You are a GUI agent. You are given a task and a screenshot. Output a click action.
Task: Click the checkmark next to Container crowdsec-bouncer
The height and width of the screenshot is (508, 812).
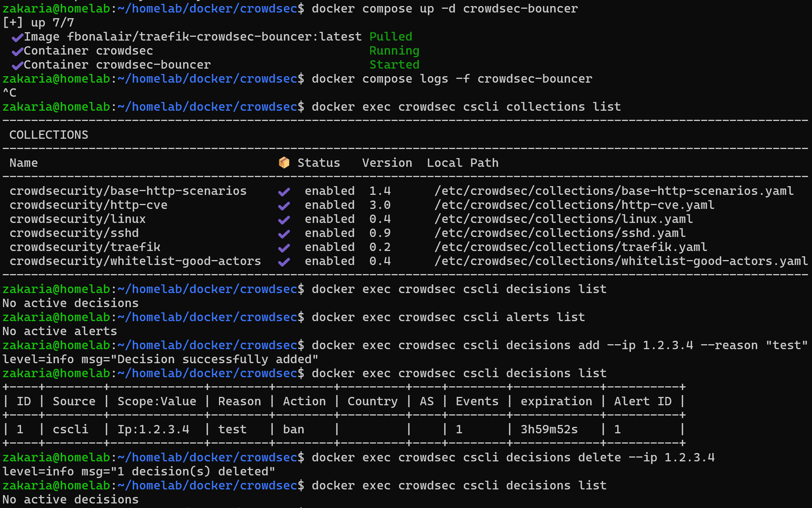click(x=17, y=66)
